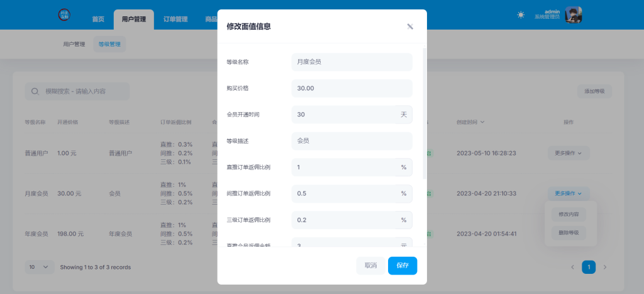
Task: Click the 月度会员 level name cell
Action: click(x=36, y=193)
